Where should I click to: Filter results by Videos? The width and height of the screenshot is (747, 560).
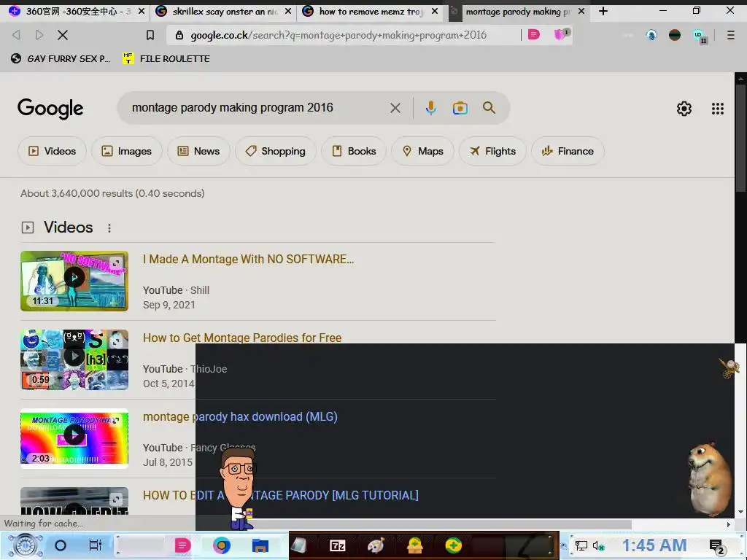pyautogui.click(x=52, y=151)
